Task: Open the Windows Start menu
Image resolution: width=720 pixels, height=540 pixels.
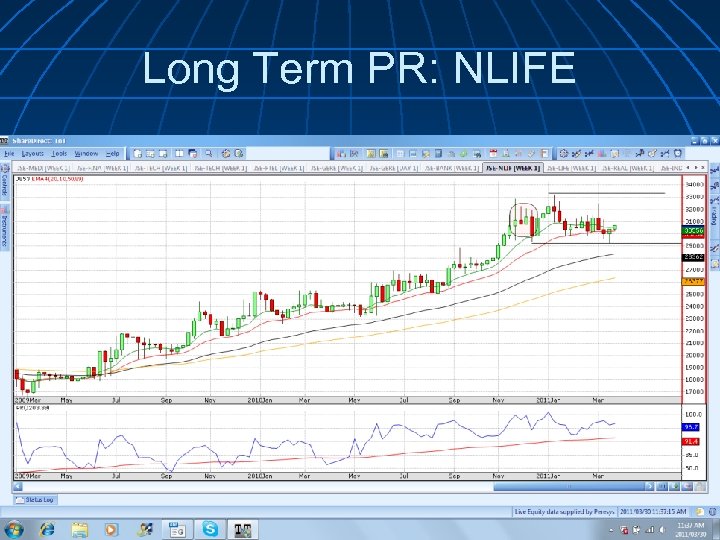Action: [13, 529]
